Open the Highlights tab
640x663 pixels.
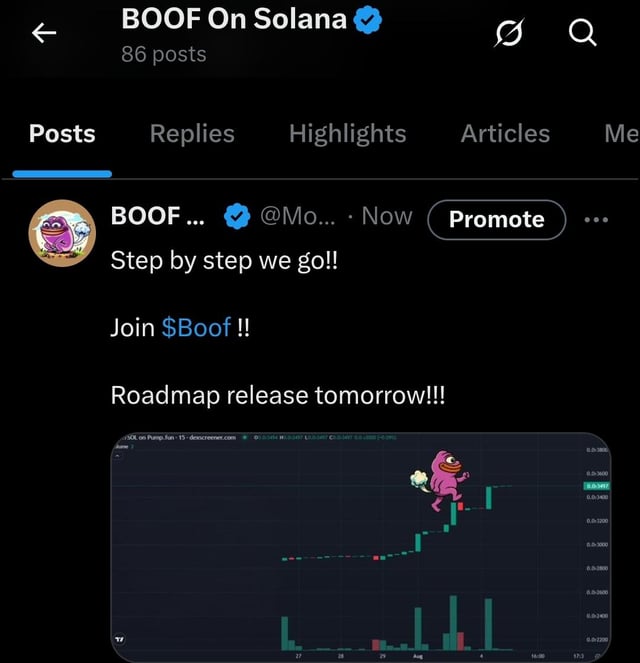pos(347,134)
